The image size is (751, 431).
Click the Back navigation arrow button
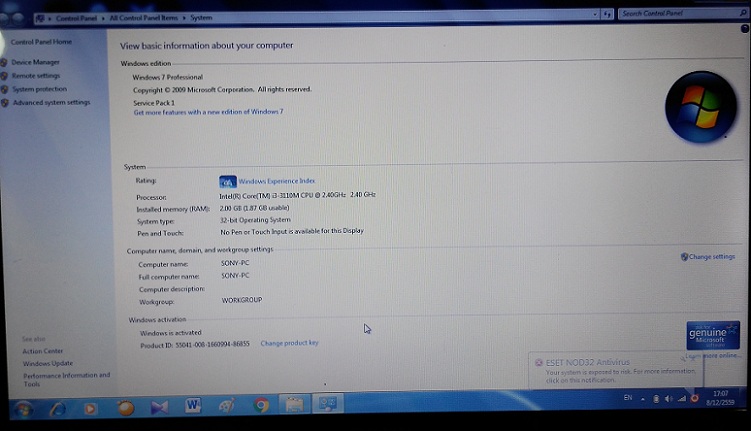[x=6, y=19]
